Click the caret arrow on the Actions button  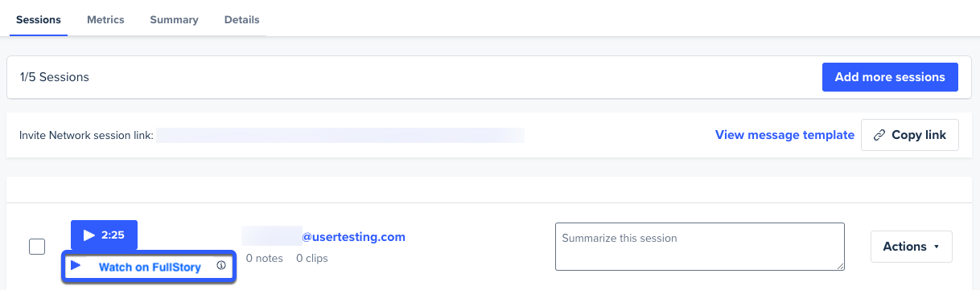[x=937, y=247]
